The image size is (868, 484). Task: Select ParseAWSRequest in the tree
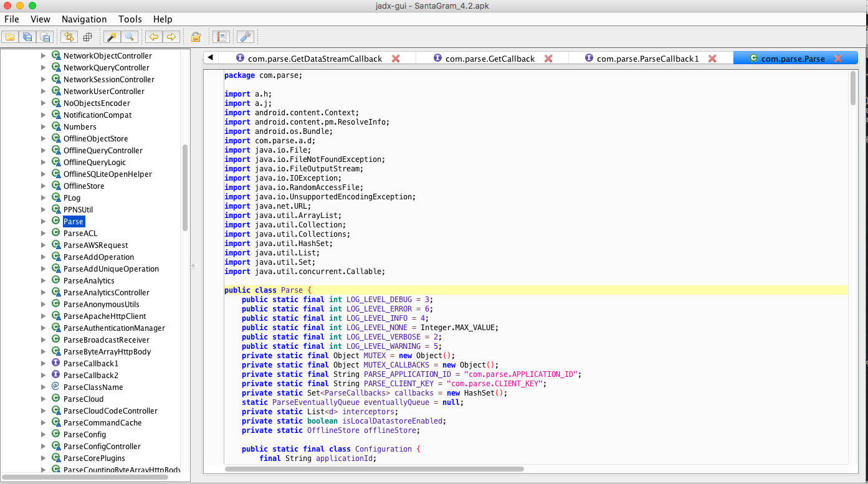[95, 245]
